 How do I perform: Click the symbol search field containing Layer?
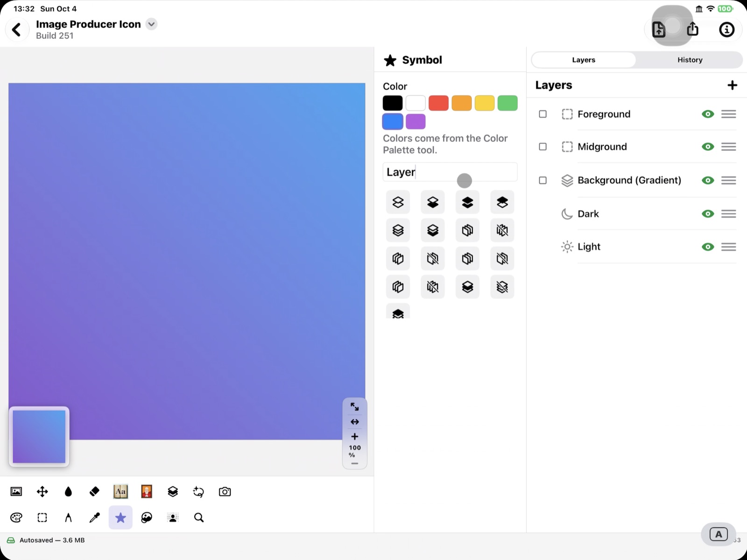[x=450, y=172]
